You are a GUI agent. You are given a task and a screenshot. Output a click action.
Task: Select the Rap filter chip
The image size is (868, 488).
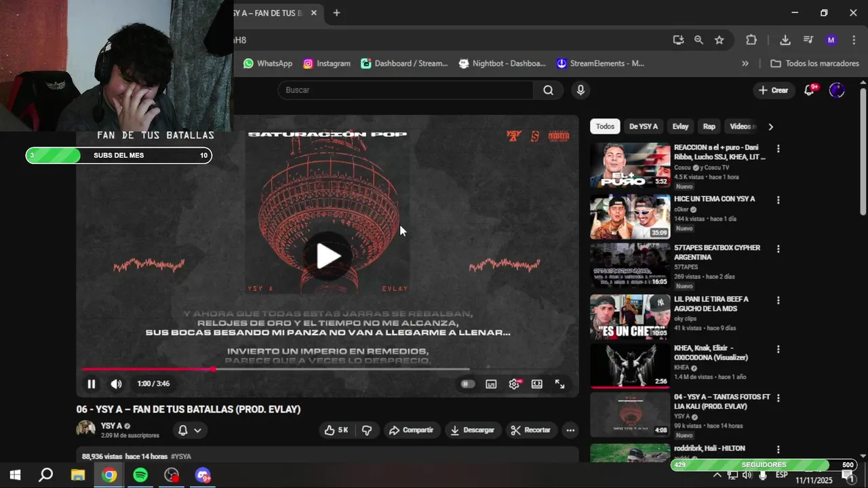pos(709,127)
